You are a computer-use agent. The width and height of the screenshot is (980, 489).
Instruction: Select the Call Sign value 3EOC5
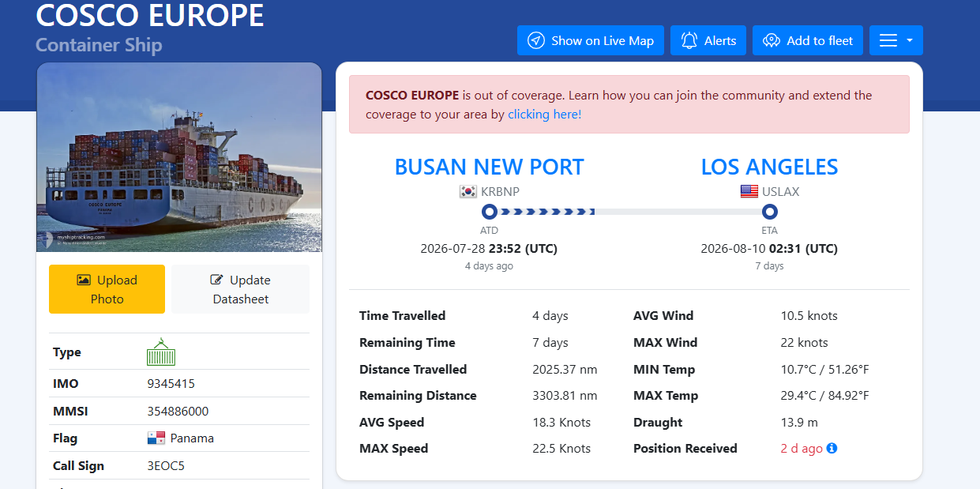pyautogui.click(x=166, y=465)
